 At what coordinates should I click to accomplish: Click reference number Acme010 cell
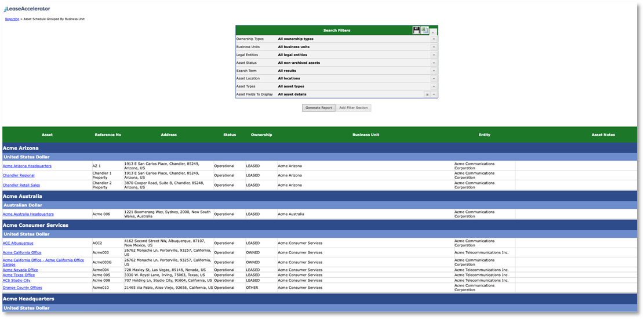tap(108, 288)
